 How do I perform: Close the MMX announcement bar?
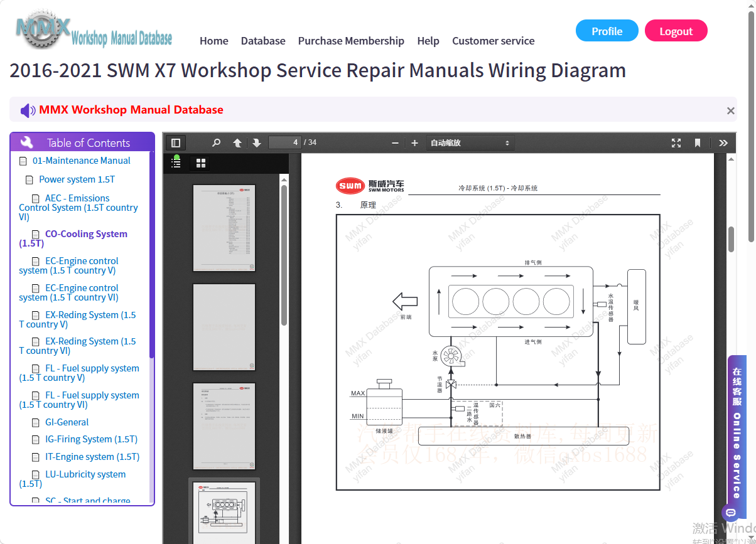point(730,110)
